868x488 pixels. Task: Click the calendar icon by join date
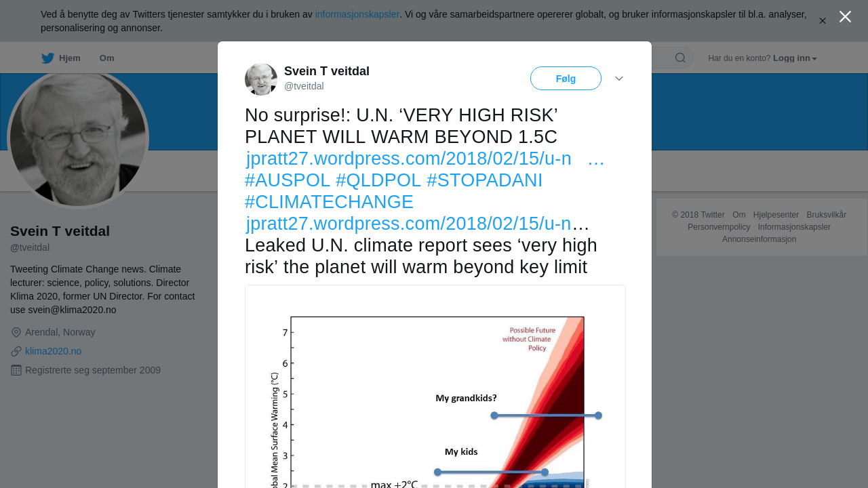(16, 370)
